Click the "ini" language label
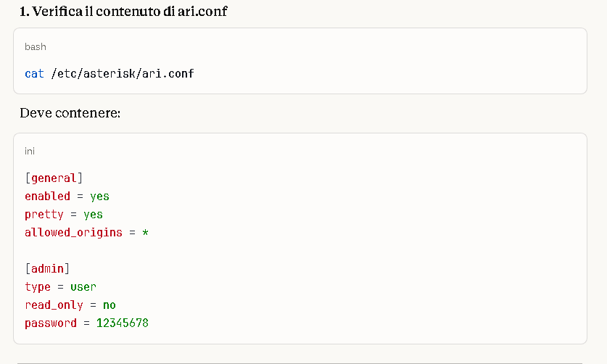607x364 pixels. 30,152
